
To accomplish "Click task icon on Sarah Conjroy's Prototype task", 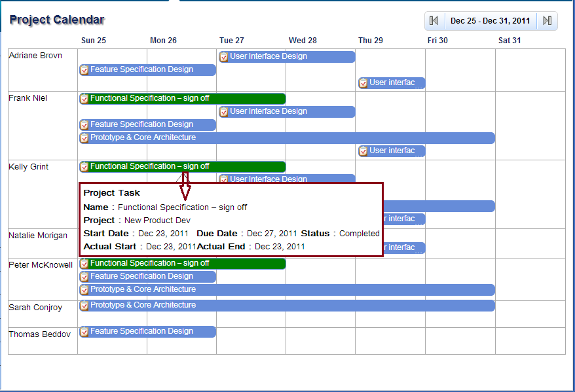I will 84,306.
